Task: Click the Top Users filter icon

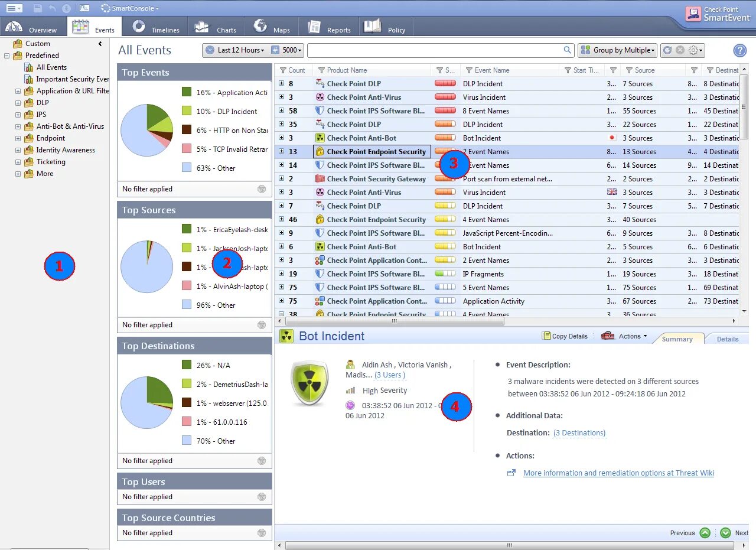Action: [x=262, y=497]
